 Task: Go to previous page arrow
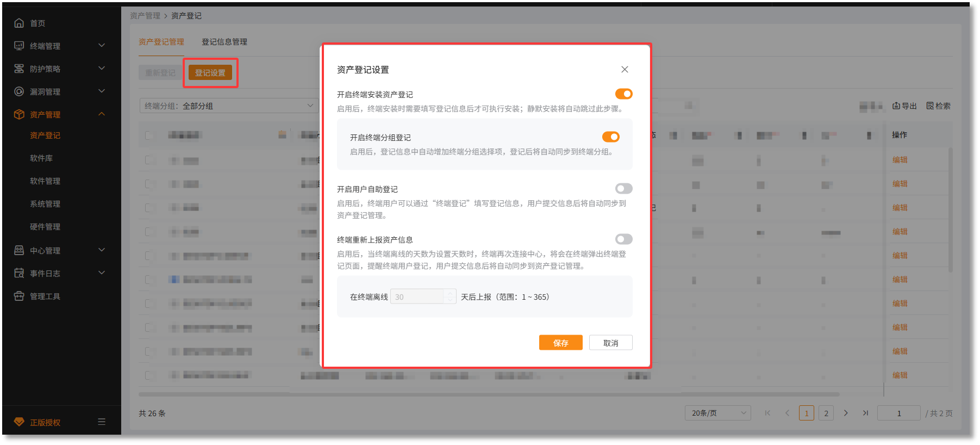coord(787,413)
